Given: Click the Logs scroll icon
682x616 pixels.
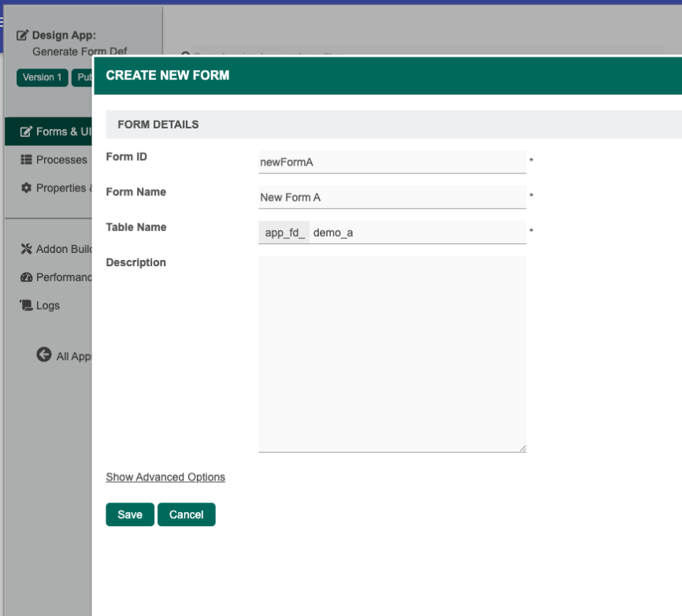Looking at the screenshot, I should tap(26, 306).
